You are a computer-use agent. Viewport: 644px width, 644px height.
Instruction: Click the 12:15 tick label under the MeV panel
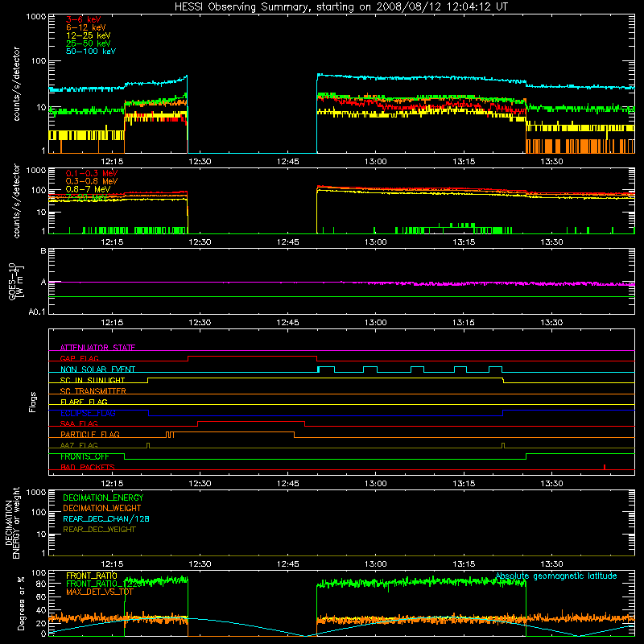click(112, 242)
